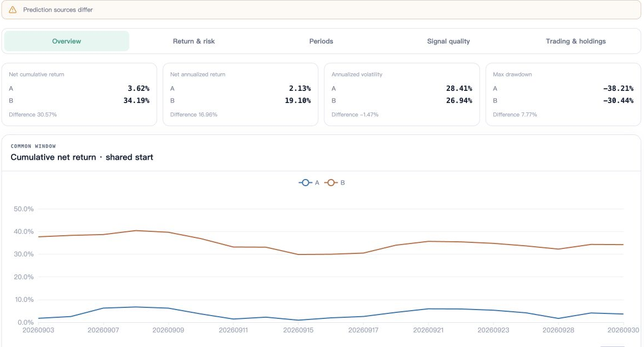Image resolution: width=644 pixels, height=347 pixels.
Task: Click the Annualized volatility label
Action: pos(357,74)
